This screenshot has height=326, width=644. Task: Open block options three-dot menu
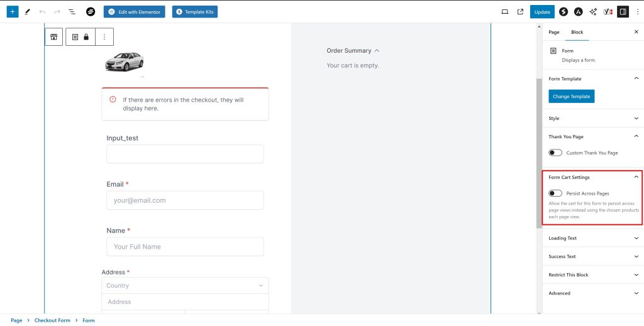[x=104, y=37]
